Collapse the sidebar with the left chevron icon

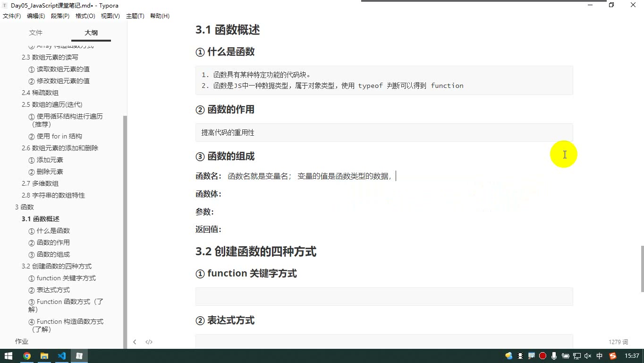(x=135, y=342)
